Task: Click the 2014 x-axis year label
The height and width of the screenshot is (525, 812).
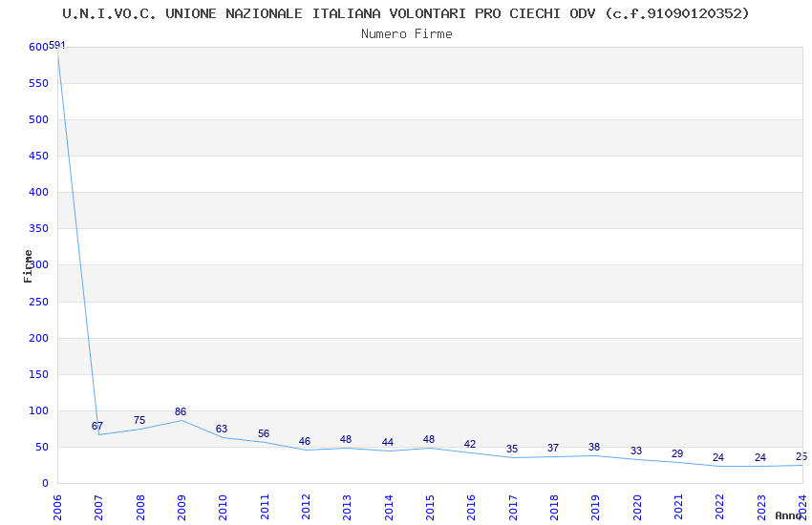Action: tap(389, 507)
